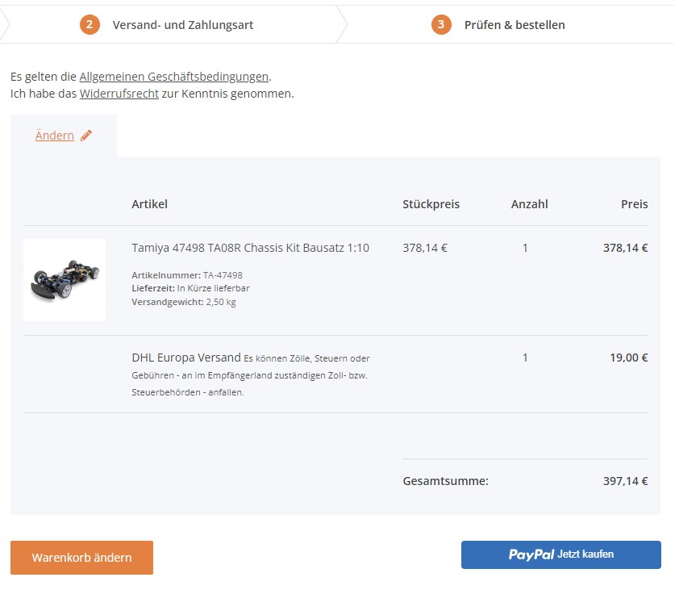Click the pencil edit icon beside Ändern
This screenshot has width=700, height=615.
tap(86, 136)
